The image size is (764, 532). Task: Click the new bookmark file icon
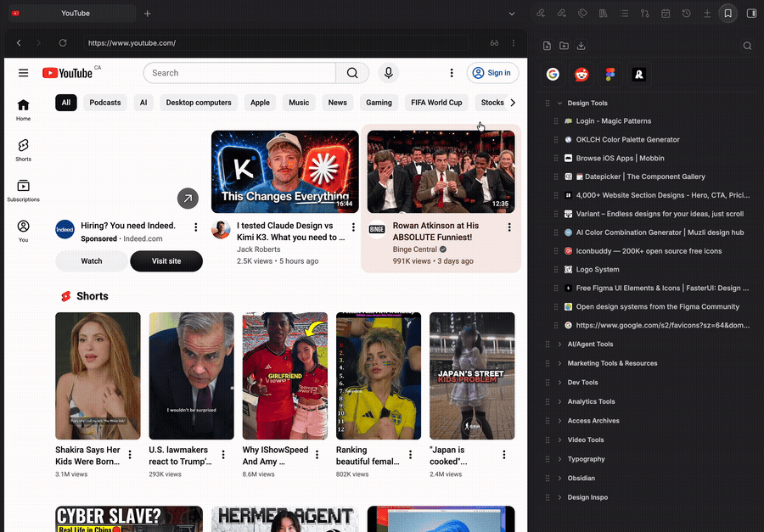(x=547, y=46)
